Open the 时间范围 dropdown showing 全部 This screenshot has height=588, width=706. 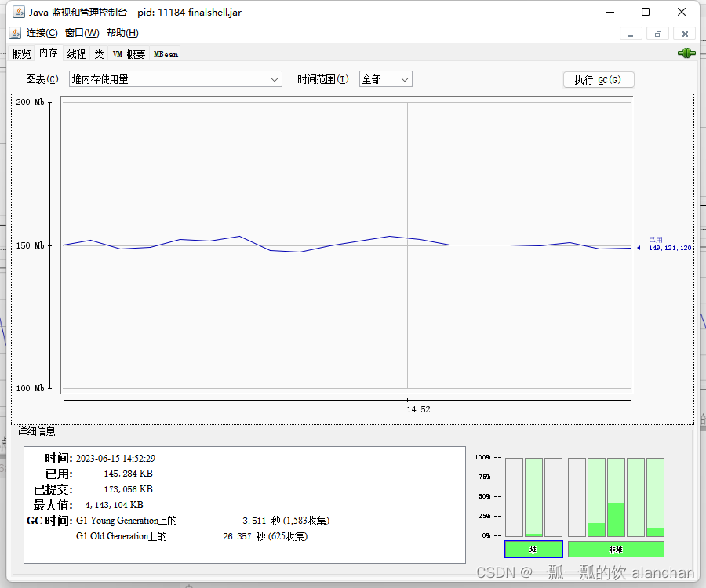click(x=385, y=78)
